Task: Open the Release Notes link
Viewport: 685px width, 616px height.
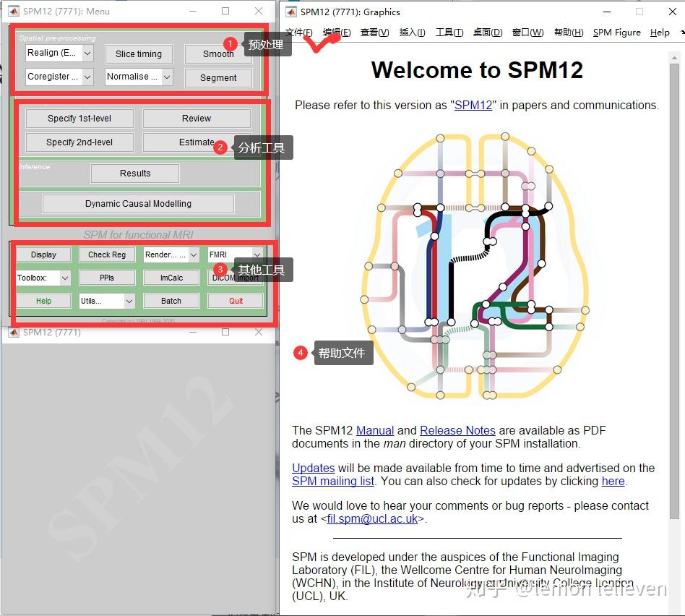Action: click(457, 431)
